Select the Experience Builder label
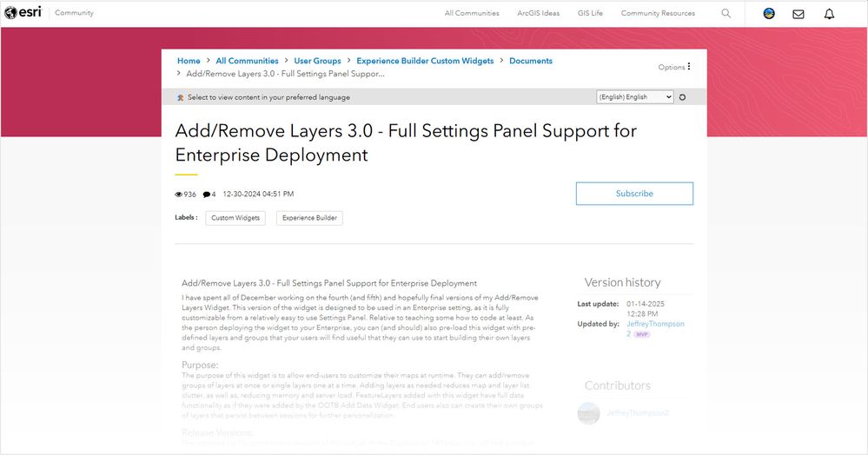 309,218
